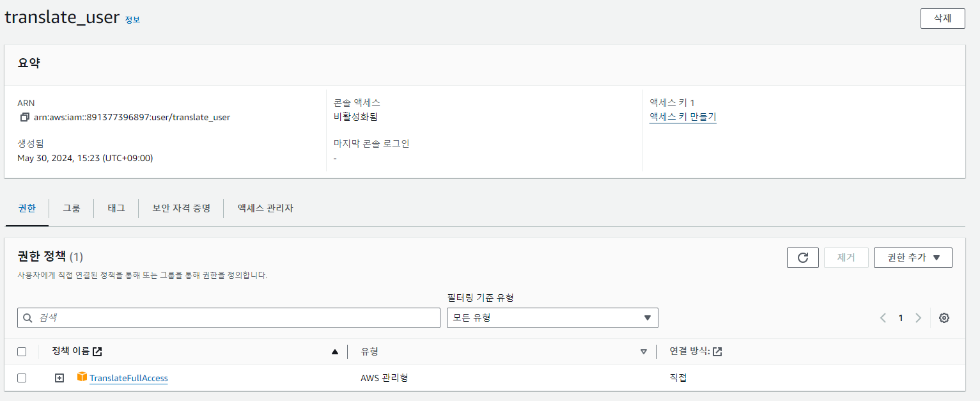The width and height of the screenshot is (980, 401).
Task: Open the 모든 유형 filter dropdown
Action: [x=552, y=318]
